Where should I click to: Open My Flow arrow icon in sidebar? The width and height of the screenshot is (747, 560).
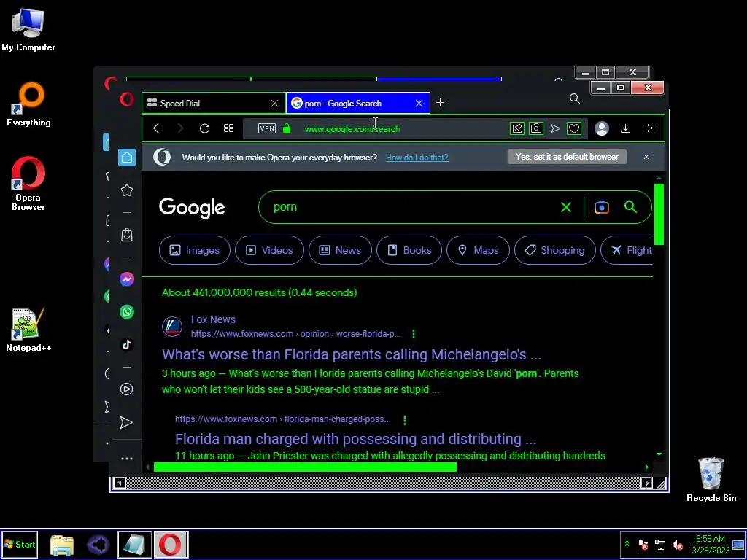pyautogui.click(x=126, y=422)
